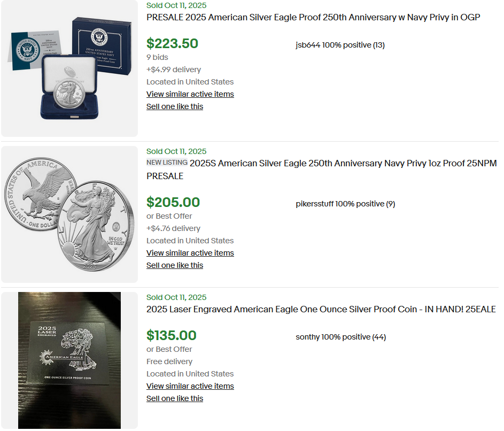The width and height of the screenshot is (504, 431).
Task: Open the boxed Navy Privy coin thumbnail
Action: 69,68
